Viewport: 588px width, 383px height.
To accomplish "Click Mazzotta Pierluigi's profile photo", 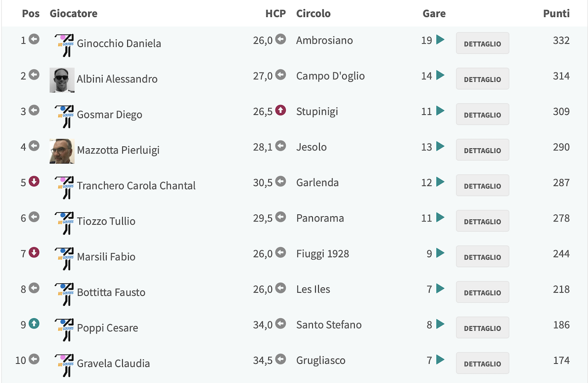I will pyautogui.click(x=62, y=152).
